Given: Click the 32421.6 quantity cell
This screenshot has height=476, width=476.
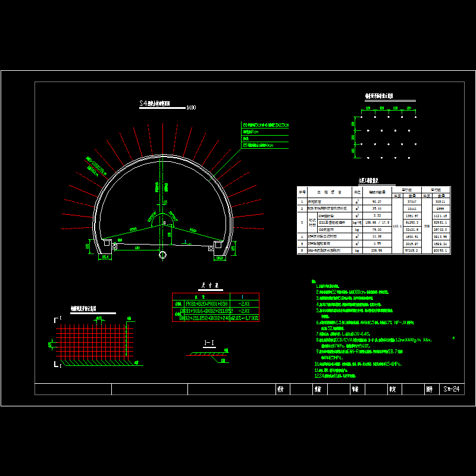Looking at the screenshot, I should coord(412,230).
